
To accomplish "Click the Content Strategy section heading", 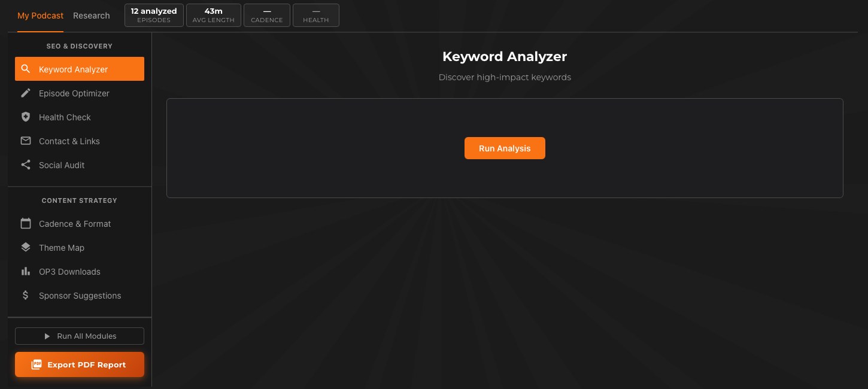I will [80, 200].
